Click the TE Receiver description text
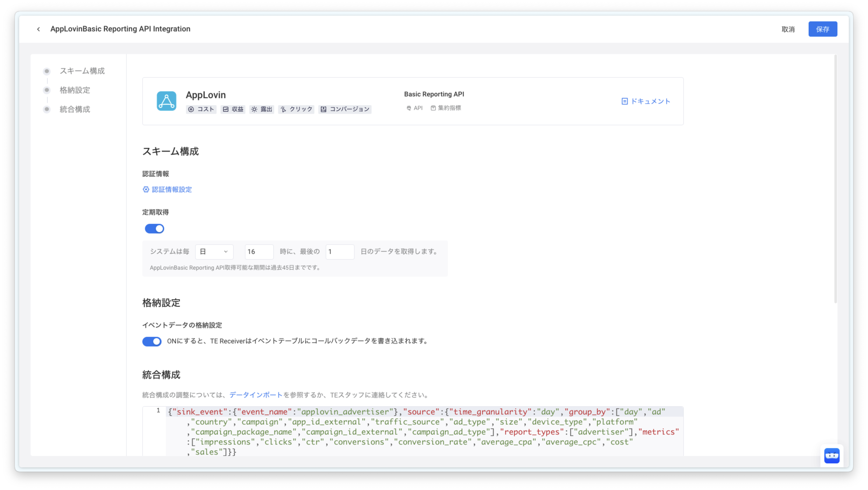 [x=298, y=341]
